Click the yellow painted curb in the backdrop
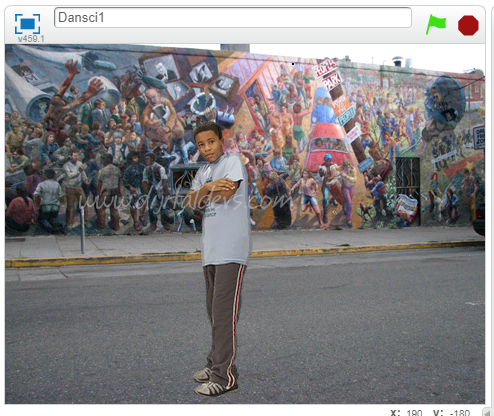The height and width of the screenshot is (416, 494). [x=245, y=254]
